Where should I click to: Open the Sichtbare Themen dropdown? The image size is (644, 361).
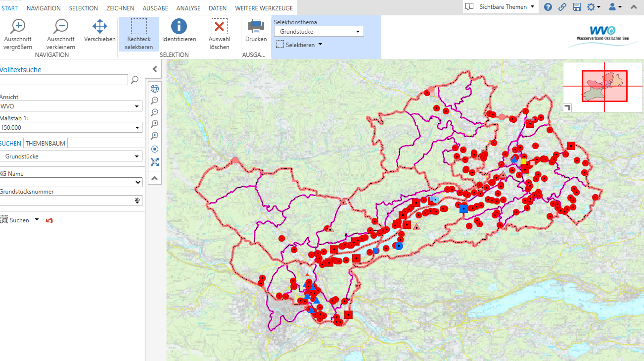coord(501,7)
